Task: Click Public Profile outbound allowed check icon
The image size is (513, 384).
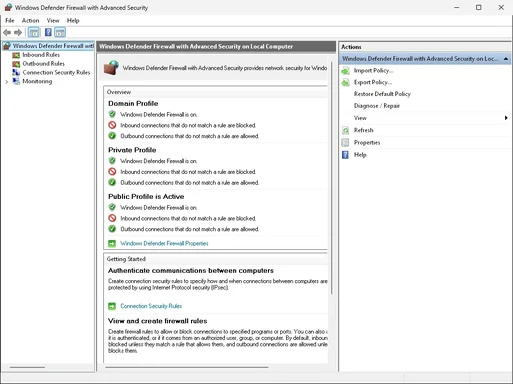Action: click(112, 229)
